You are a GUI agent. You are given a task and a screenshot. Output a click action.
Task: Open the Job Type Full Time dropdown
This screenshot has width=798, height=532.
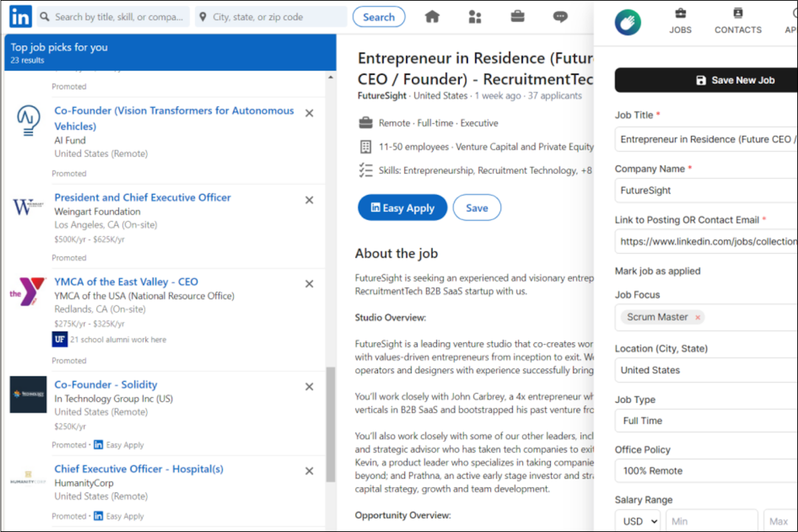point(706,421)
